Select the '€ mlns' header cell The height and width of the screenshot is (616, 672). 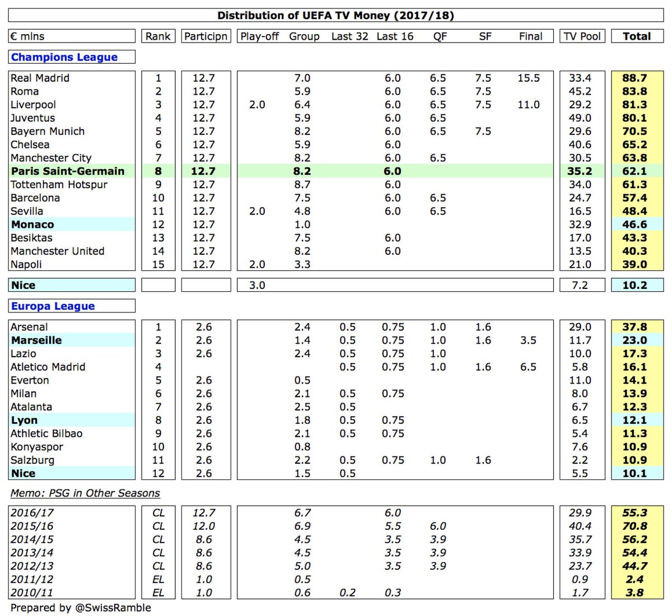[x=72, y=36]
